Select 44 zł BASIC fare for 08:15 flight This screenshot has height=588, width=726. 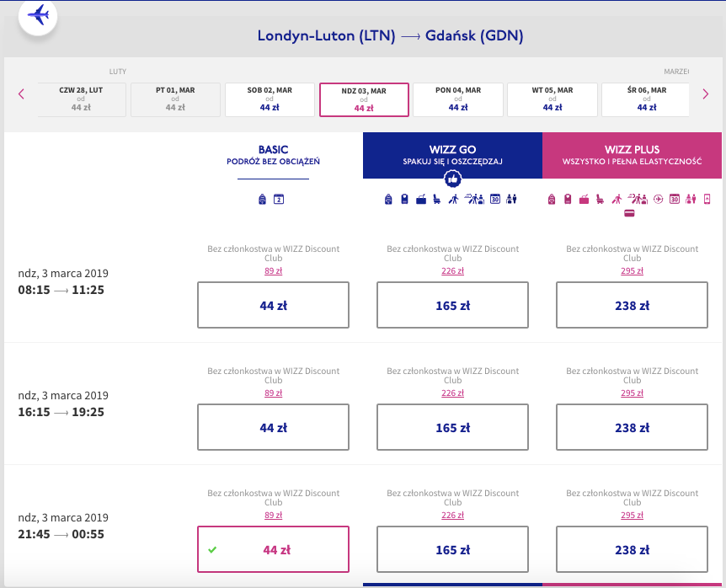click(273, 305)
